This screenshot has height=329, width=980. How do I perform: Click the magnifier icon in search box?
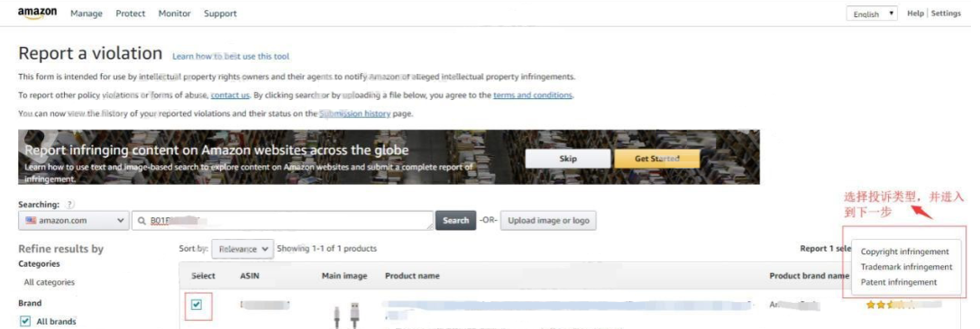coord(142,221)
